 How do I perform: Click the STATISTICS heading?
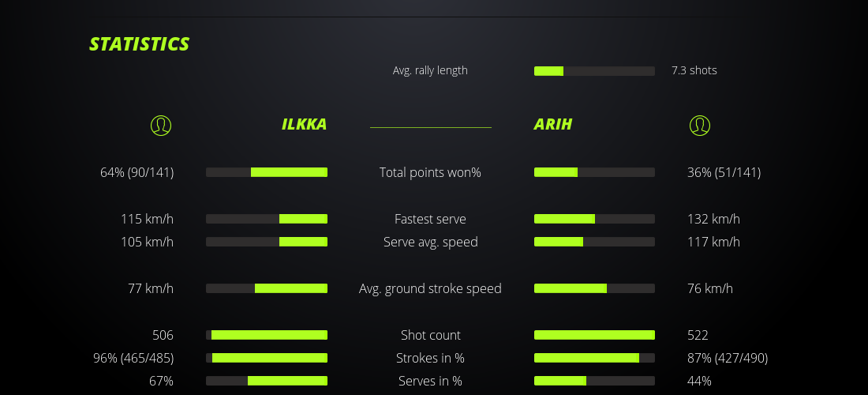140,44
